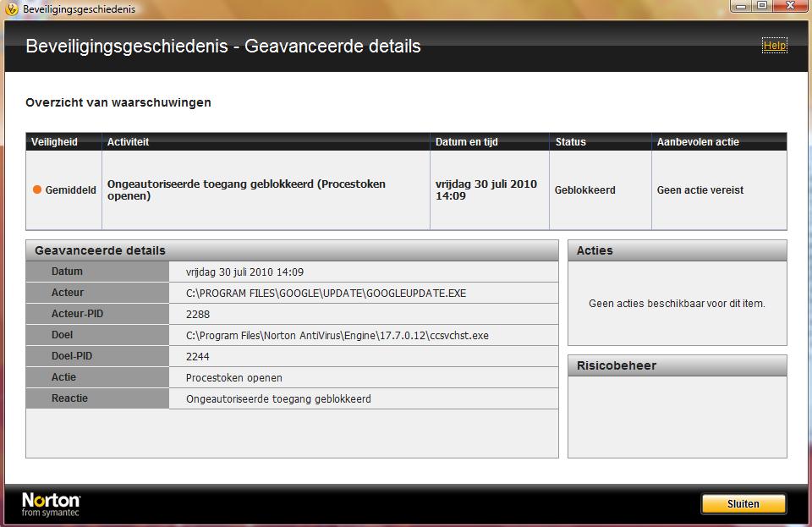This screenshot has width=812, height=527.
Task: Click 'Geen acties beschikbaar voor dit item.' text
Action: click(677, 304)
